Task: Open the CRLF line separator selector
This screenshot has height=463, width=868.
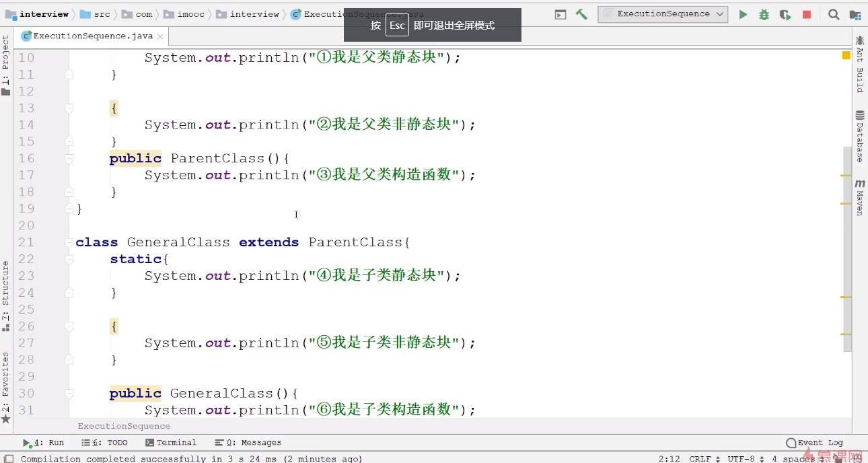Action: tap(704, 459)
